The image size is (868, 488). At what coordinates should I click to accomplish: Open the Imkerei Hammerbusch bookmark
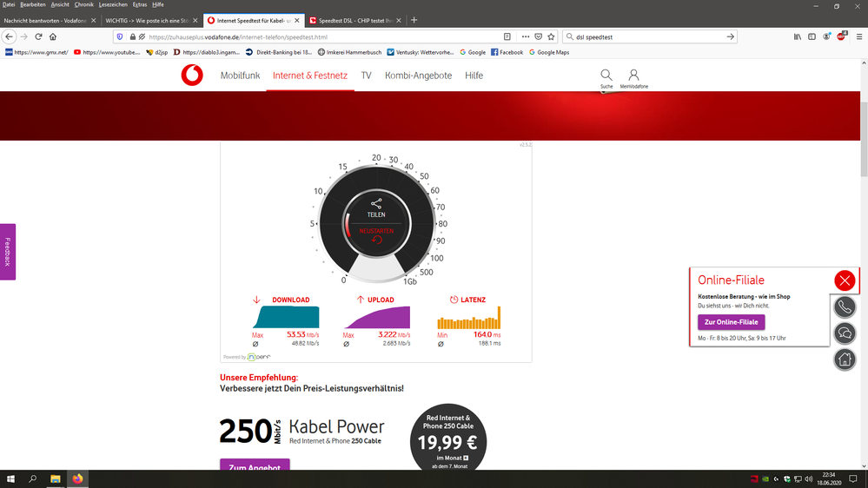tap(349, 52)
